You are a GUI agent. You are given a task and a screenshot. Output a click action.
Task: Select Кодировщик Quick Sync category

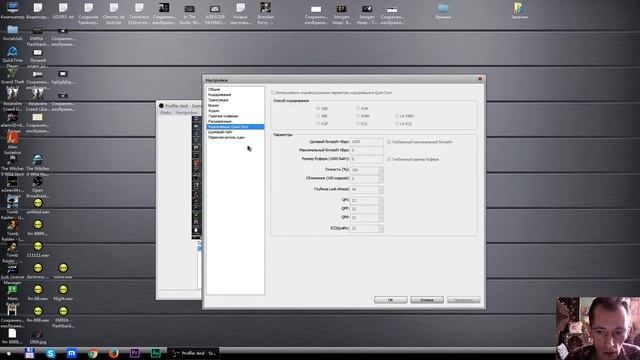point(235,127)
